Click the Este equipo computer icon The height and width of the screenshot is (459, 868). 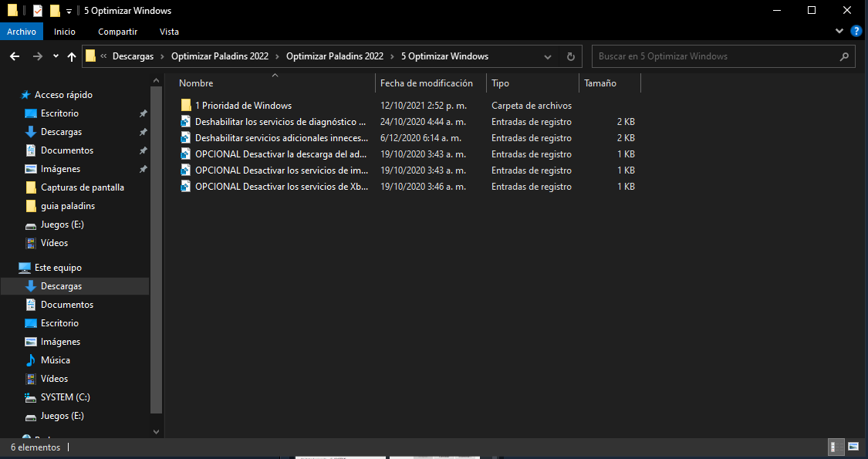25,268
